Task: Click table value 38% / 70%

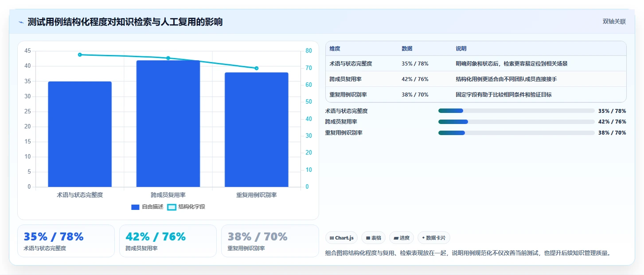Action: [415, 95]
